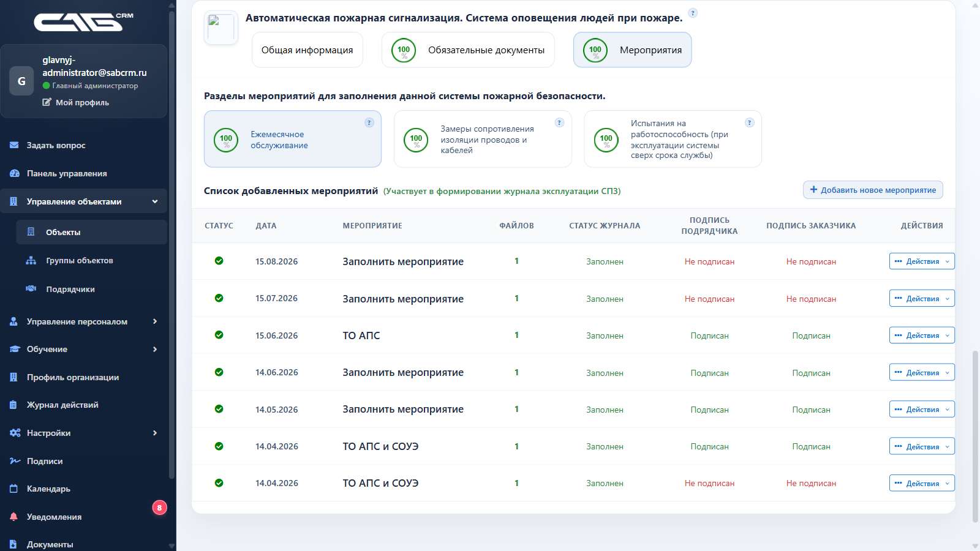
Task: Click the Профиль организации building icon
Action: (x=14, y=377)
